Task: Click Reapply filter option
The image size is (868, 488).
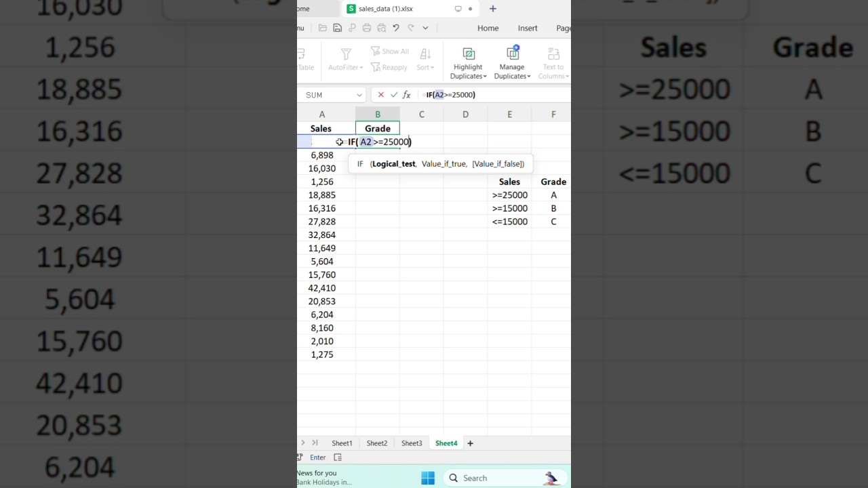Action: click(x=389, y=67)
